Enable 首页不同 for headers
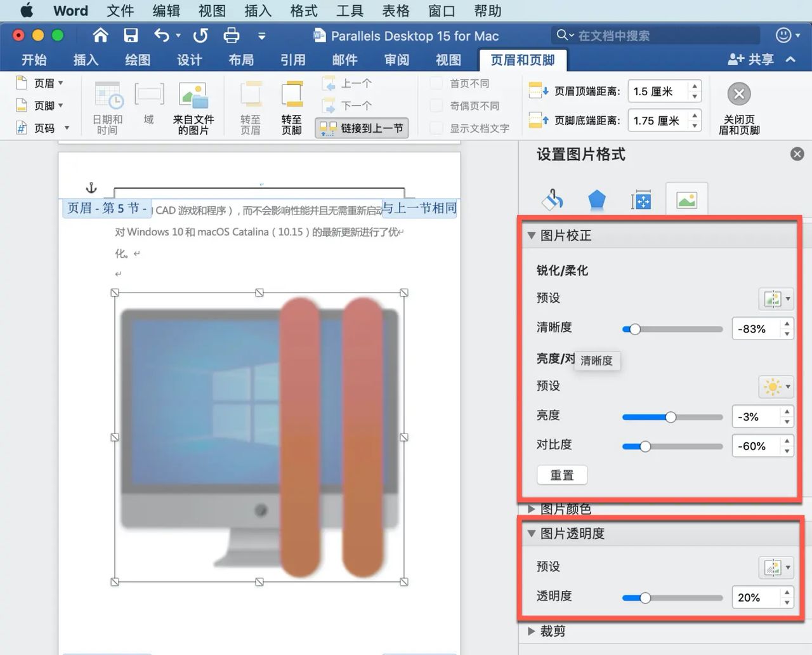 [436, 83]
